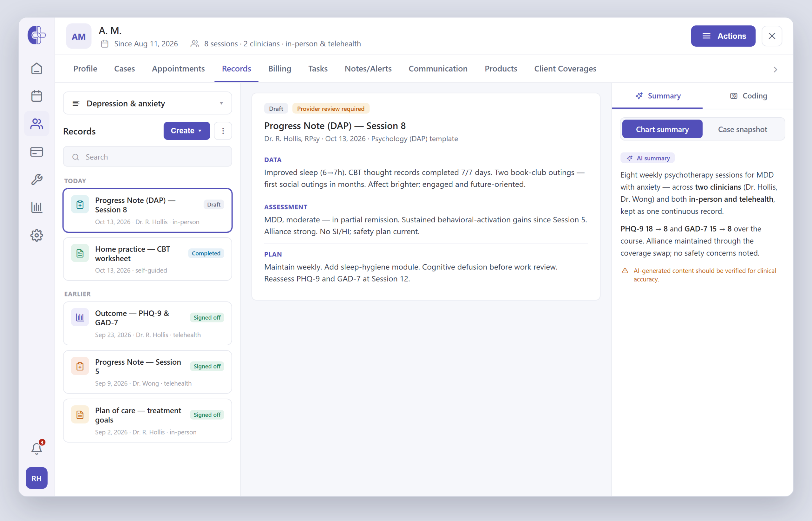Expand the Depression & anxiety case dropdown

147,103
